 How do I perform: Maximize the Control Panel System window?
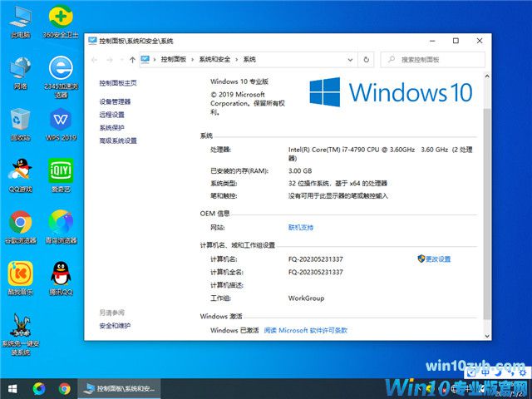click(456, 41)
